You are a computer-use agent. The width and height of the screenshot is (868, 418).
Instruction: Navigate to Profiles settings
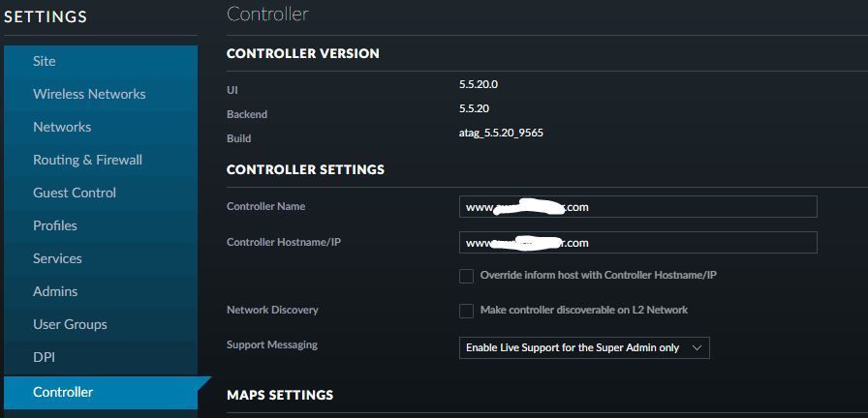(x=55, y=225)
